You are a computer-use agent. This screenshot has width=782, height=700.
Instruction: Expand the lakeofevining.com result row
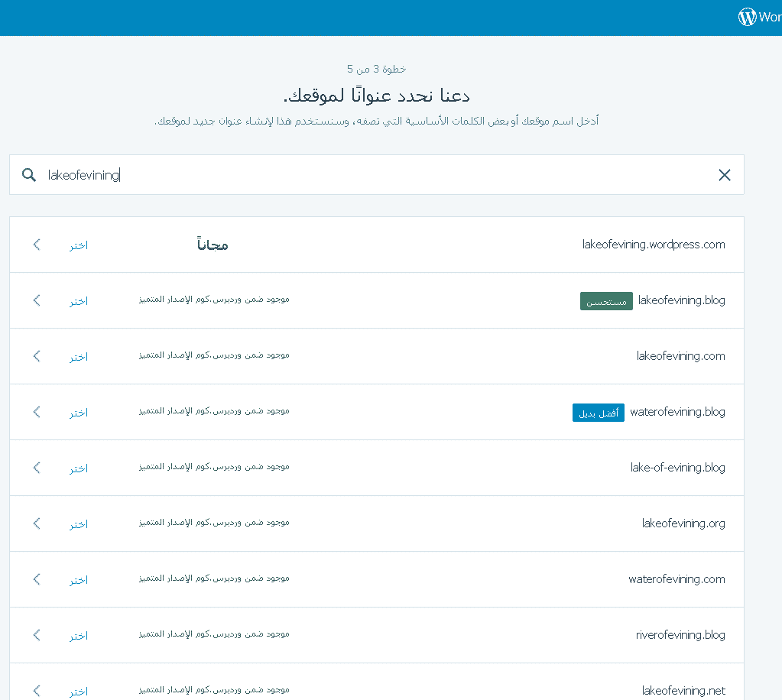(x=36, y=356)
